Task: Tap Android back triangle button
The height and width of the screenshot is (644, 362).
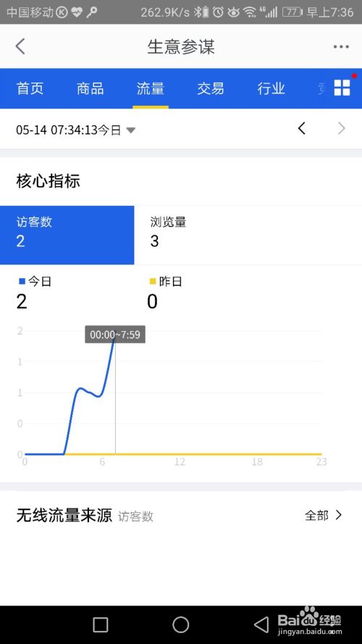Action: [x=262, y=624]
